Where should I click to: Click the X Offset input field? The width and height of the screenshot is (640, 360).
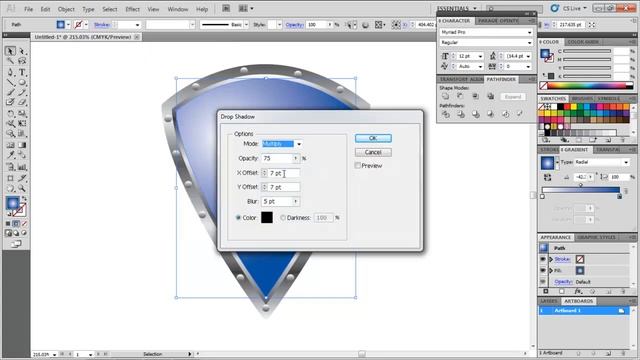[x=284, y=173]
